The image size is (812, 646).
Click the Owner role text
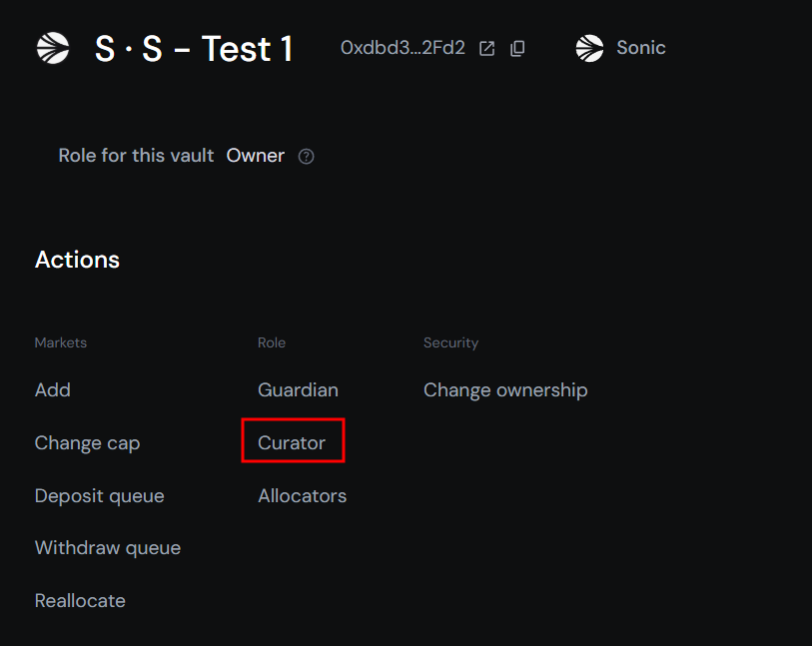click(x=256, y=156)
